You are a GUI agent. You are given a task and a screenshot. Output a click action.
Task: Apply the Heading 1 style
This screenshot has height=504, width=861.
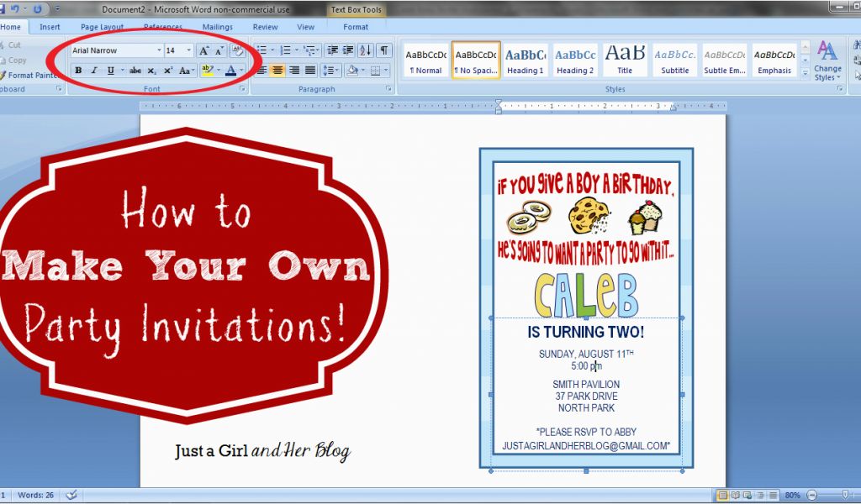pyautogui.click(x=525, y=60)
